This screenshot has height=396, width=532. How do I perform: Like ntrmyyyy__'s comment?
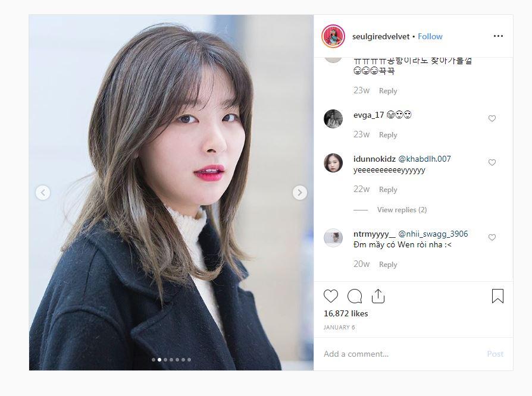[x=492, y=237]
